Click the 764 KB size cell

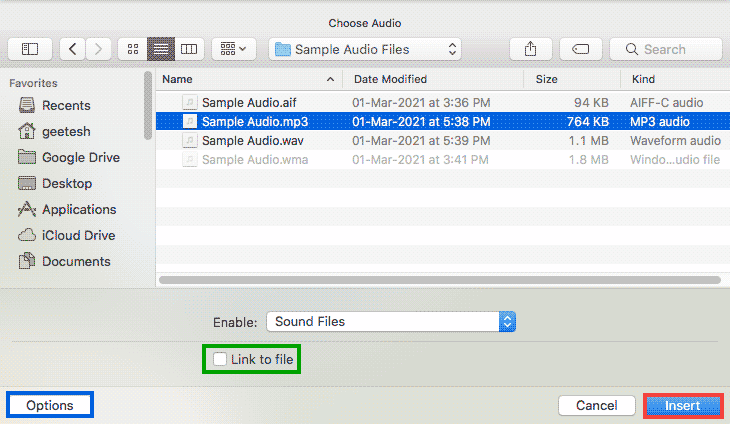coord(588,121)
